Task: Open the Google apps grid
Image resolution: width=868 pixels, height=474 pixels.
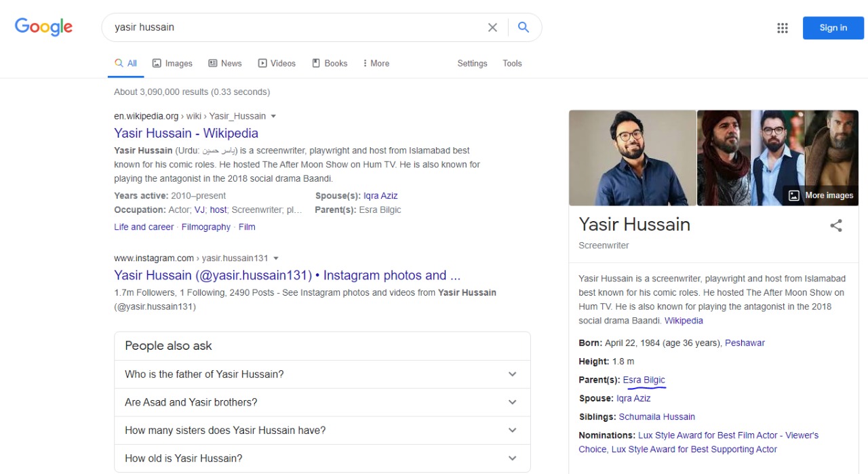Action: 783,28
